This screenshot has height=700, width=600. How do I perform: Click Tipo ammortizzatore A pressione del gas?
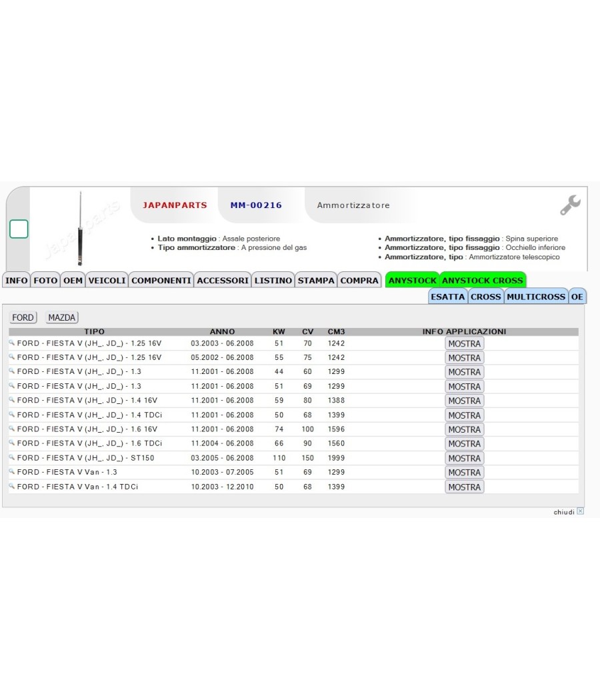point(232,247)
